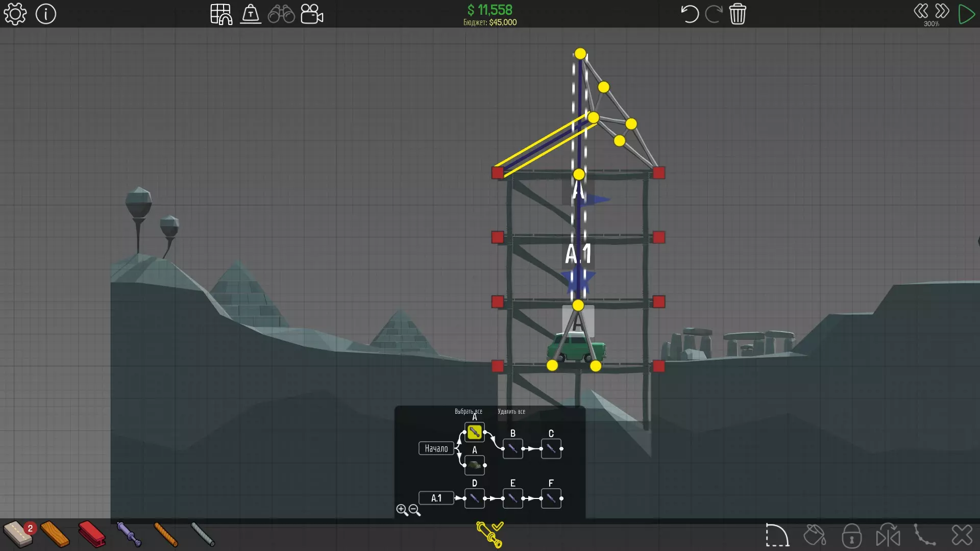Open the stress view binoculars
The width and height of the screenshot is (980, 551).
point(281,14)
